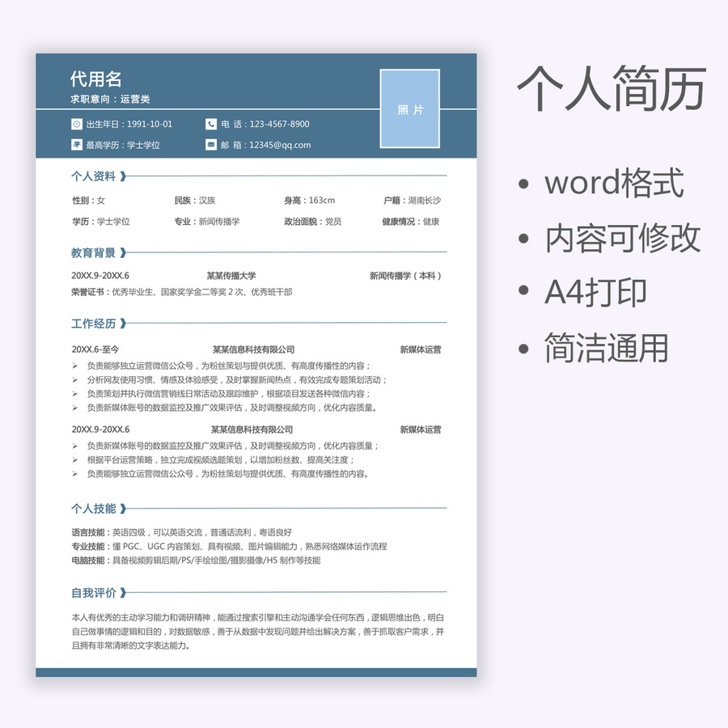The width and height of the screenshot is (728, 728).
Task: Click the 户籍：湖南长沙 field
Action: click(412, 201)
